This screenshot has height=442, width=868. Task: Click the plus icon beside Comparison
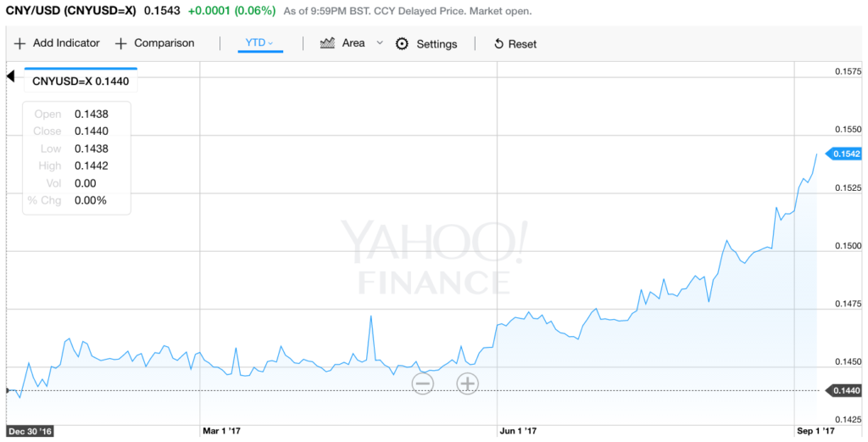pyautogui.click(x=120, y=44)
